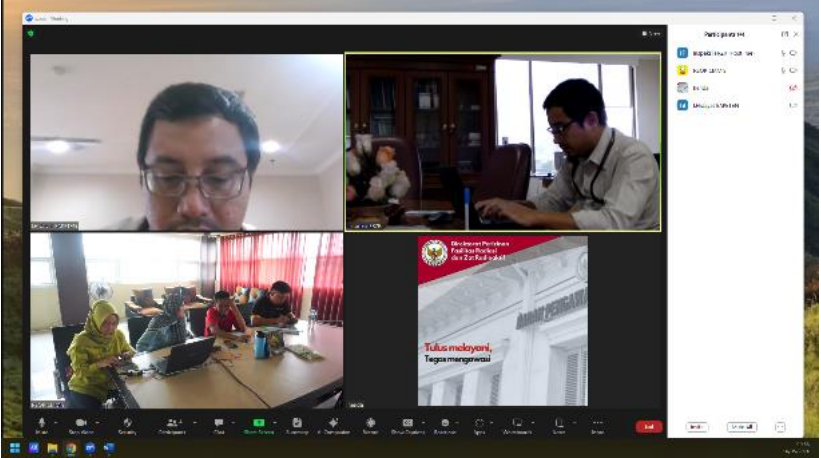821x458 pixels.
Task: Select the meeting room group video tile
Action: (186, 320)
